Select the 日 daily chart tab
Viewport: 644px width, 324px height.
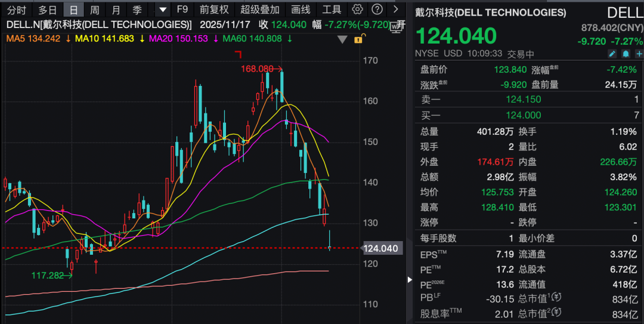click(x=73, y=10)
